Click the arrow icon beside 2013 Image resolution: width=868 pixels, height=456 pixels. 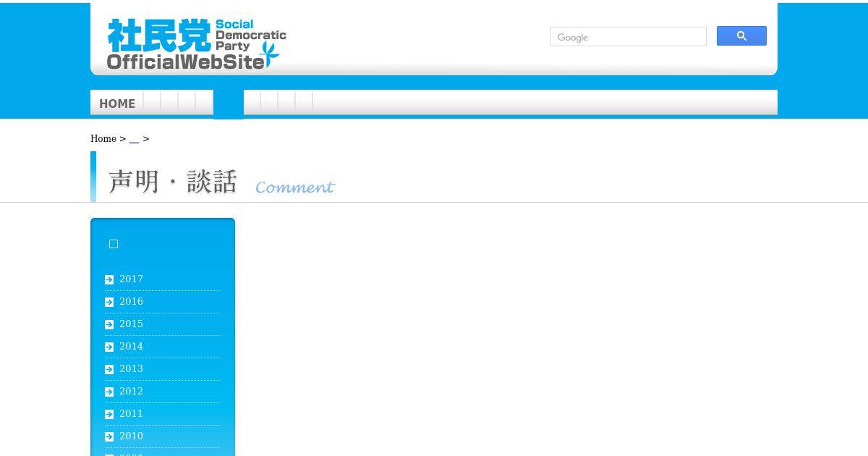click(x=109, y=369)
